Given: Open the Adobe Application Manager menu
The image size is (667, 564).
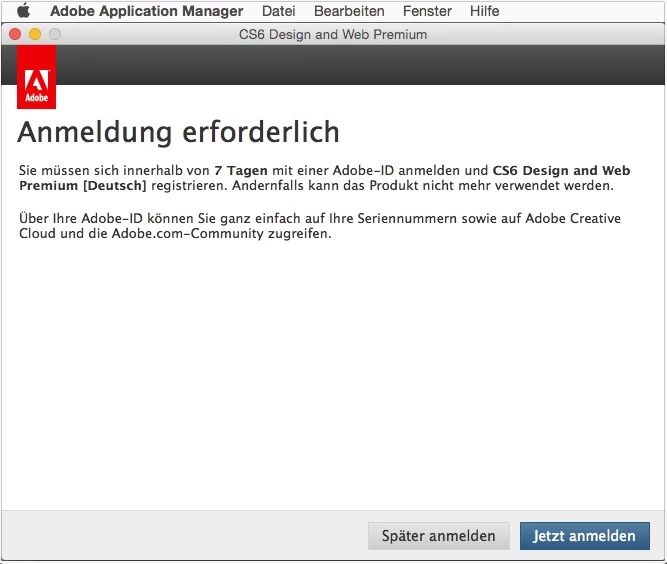Looking at the screenshot, I should point(147,11).
